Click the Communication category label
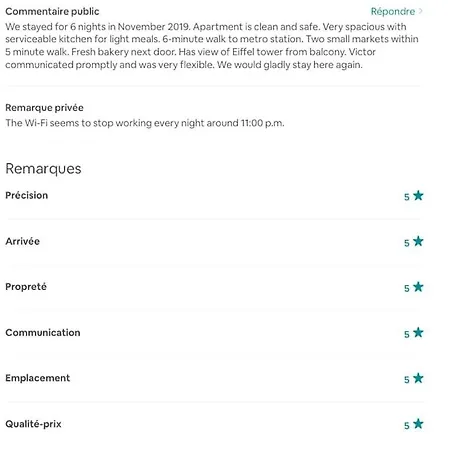 [x=43, y=333]
